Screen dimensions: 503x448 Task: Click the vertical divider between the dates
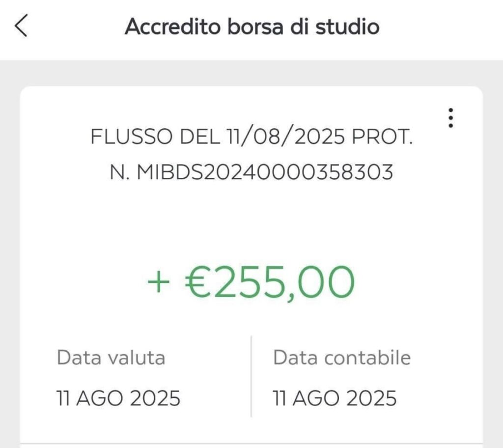coord(251,376)
